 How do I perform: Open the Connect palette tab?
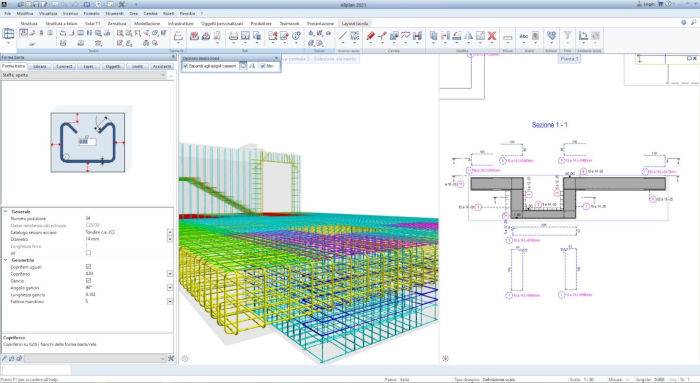pos(64,66)
